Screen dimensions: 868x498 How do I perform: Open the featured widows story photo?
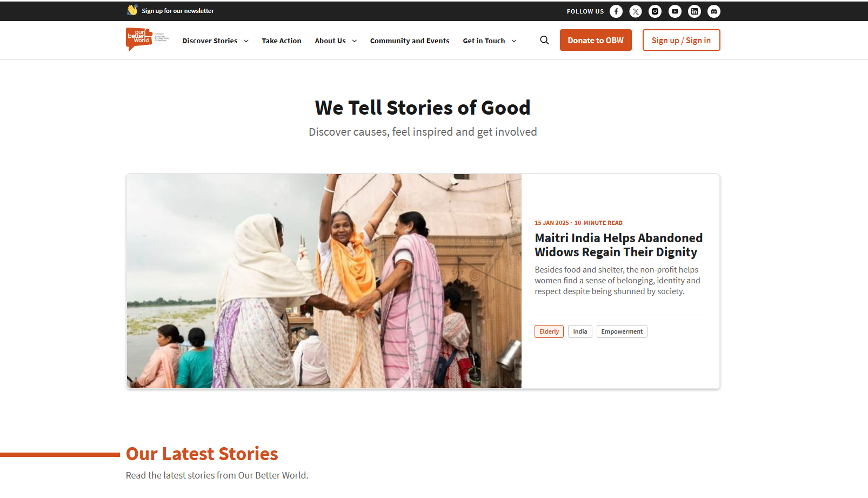pos(324,281)
